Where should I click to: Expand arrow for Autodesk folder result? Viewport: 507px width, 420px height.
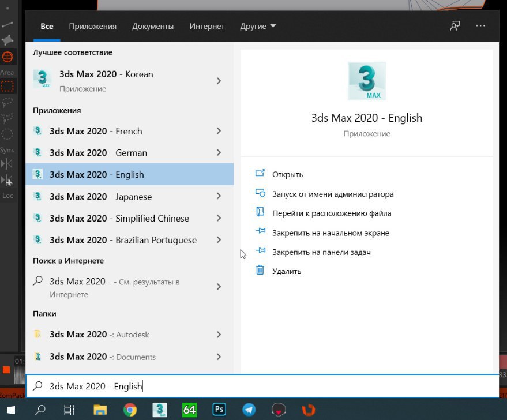(x=219, y=335)
